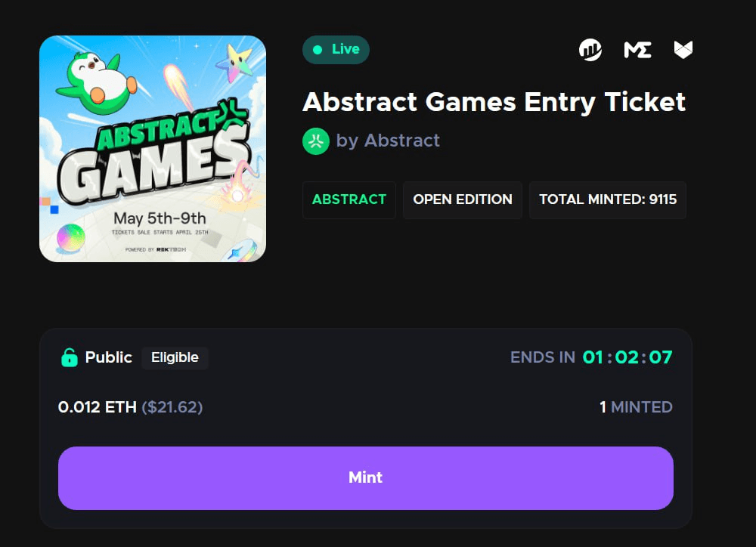Click the 0.012 ETH price
The image size is (756, 547).
tap(98, 407)
